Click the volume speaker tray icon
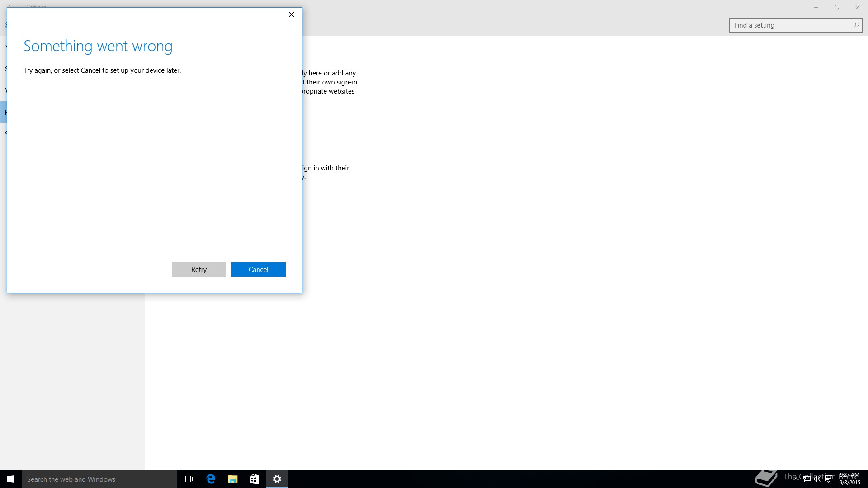Image resolution: width=868 pixels, height=488 pixels. click(817, 479)
